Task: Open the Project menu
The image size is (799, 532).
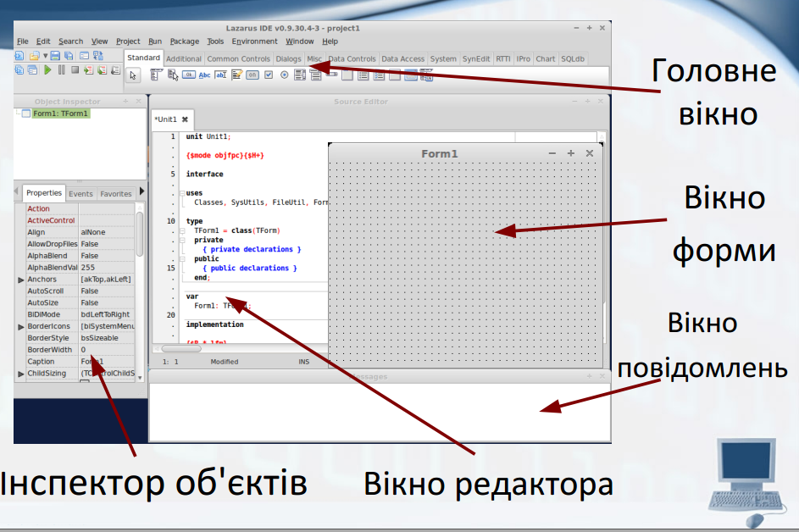Action: coord(128,42)
